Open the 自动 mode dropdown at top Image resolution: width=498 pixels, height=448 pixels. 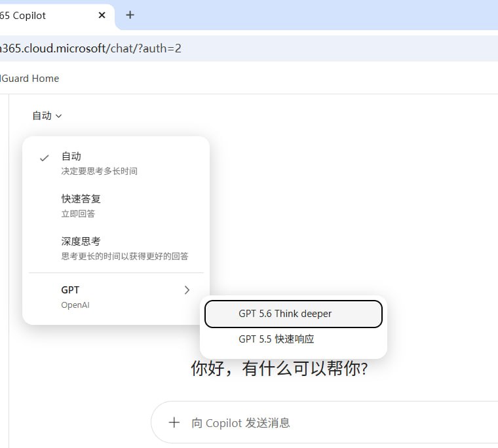[47, 115]
